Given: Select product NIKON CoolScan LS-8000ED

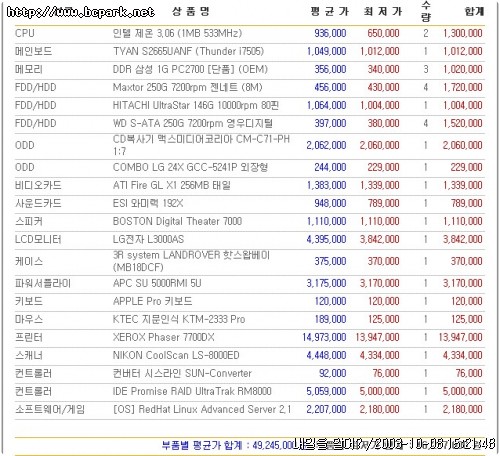Looking at the screenshot, I should pyautogui.click(x=176, y=355).
